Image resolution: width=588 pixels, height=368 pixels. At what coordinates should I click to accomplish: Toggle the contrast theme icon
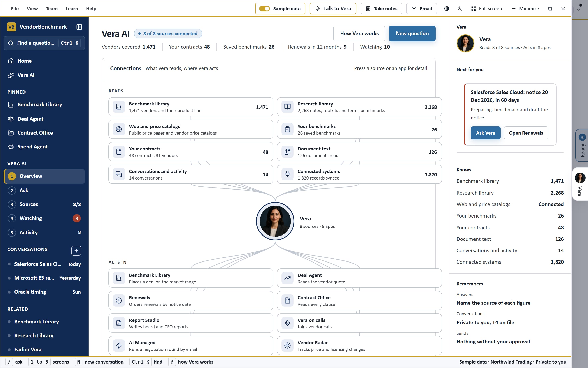(x=447, y=9)
